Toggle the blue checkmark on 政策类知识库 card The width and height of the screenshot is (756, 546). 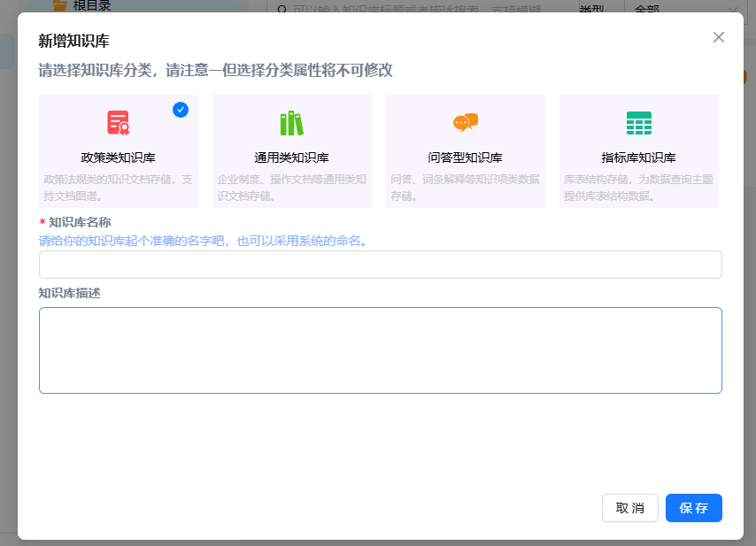(181, 110)
